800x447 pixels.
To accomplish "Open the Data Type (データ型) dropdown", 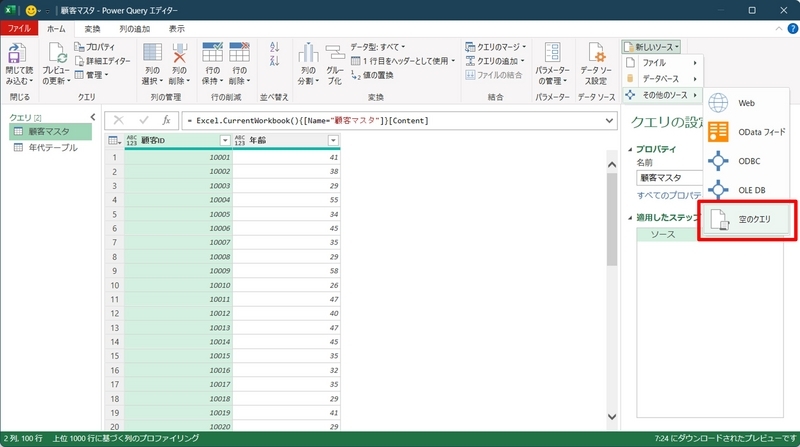I will point(378,47).
